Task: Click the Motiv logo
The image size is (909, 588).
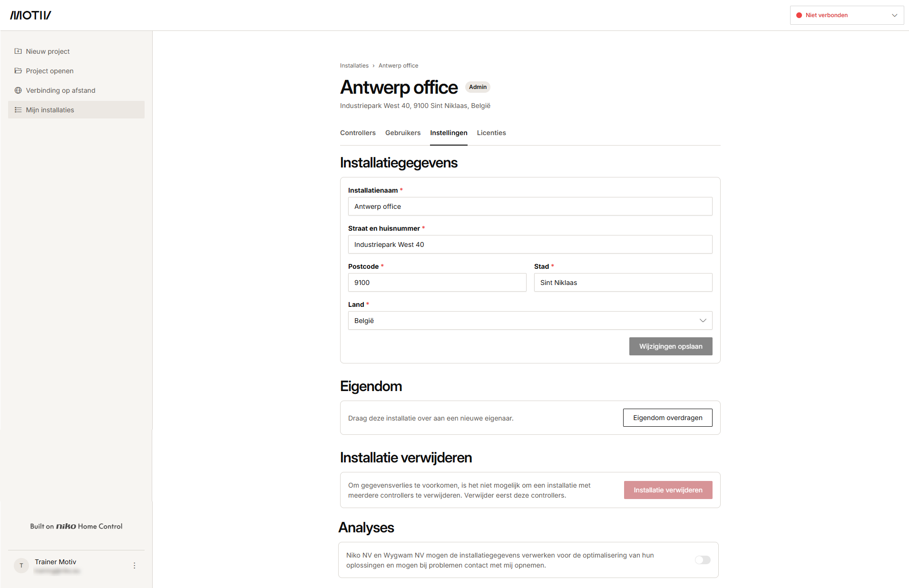Action: point(31,15)
